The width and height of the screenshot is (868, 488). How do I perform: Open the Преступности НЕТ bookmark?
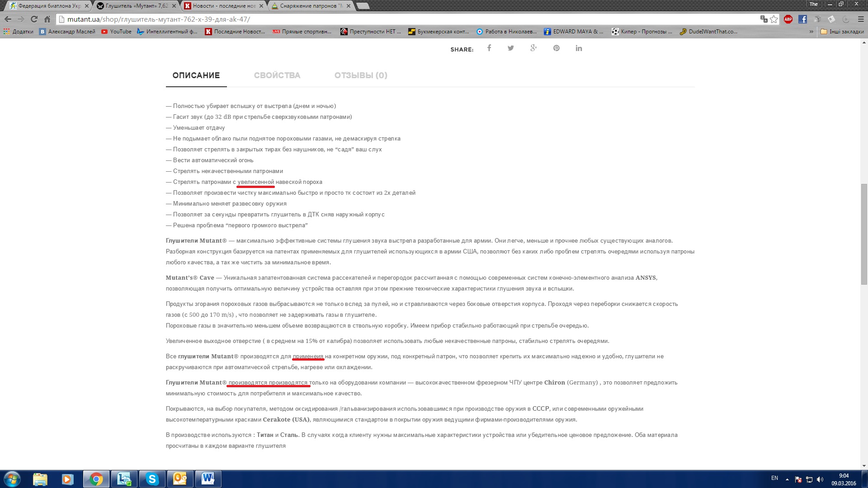(371, 32)
